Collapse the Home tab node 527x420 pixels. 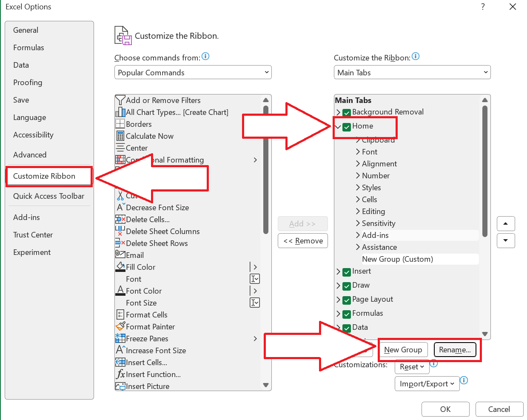[x=338, y=126]
